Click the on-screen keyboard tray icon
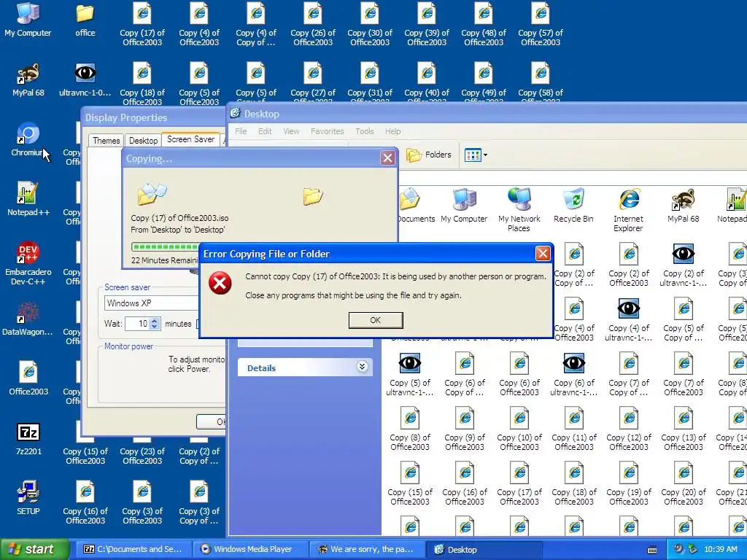Viewport: 747px width, 560px height. coord(652,550)
